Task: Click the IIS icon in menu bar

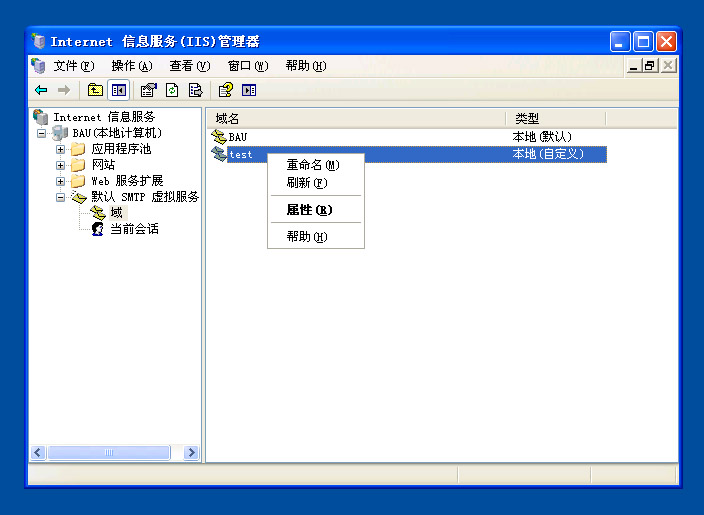Action: coord(39,66)
